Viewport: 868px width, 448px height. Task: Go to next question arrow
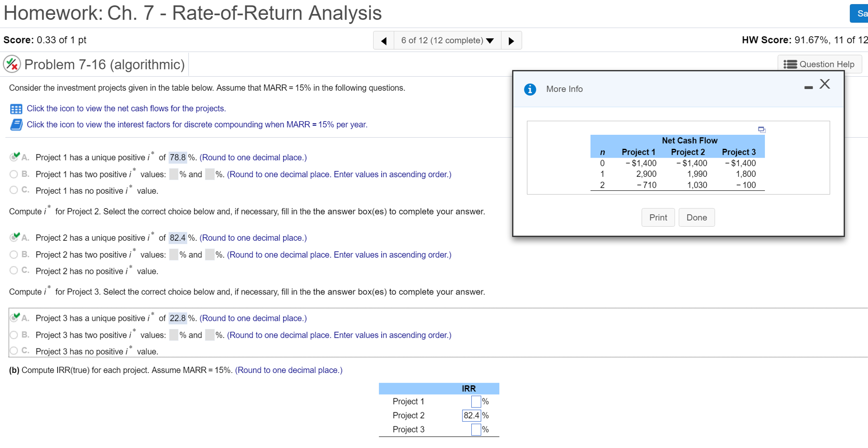pyautogui.click(x=511, y=41)
